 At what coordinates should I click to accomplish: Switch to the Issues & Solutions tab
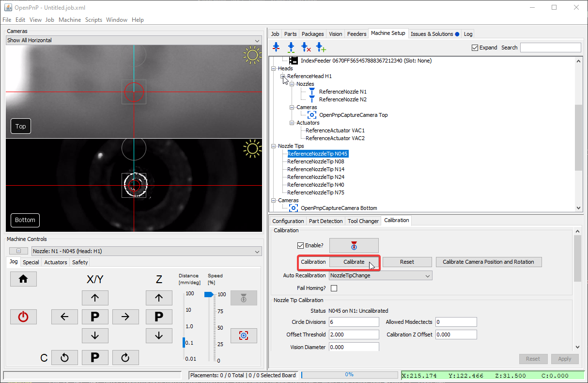point(434,34)
